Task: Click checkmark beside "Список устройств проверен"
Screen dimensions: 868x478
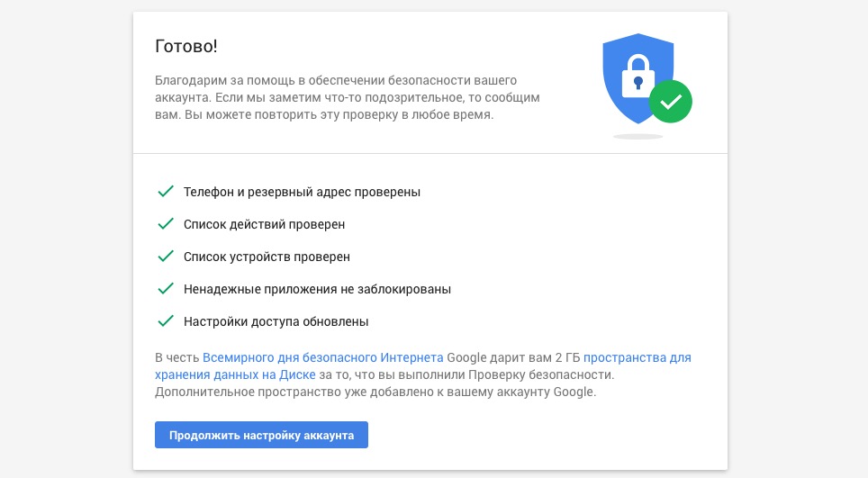Action: (165, 257)
